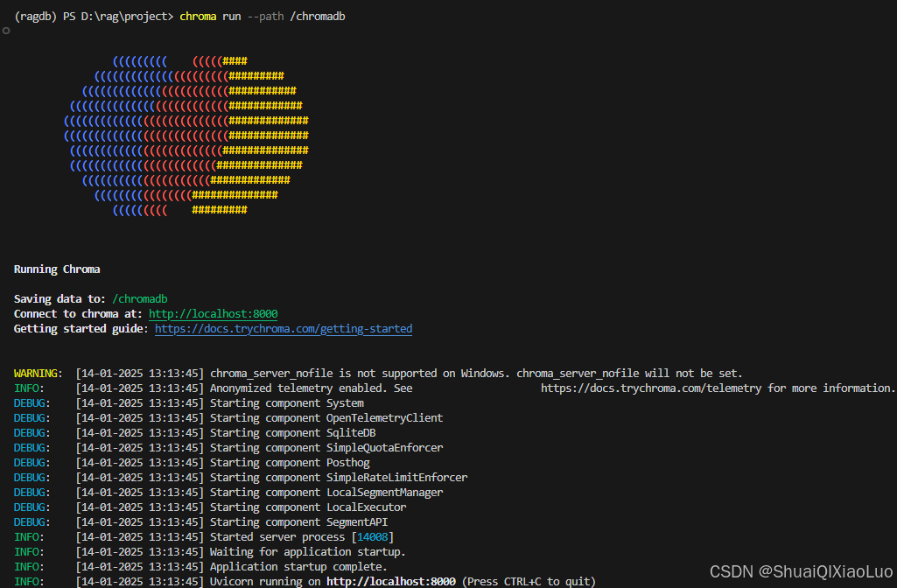Click the 'Getting started guide:' label
The image size is (897, 588).
tap(81, 328)
